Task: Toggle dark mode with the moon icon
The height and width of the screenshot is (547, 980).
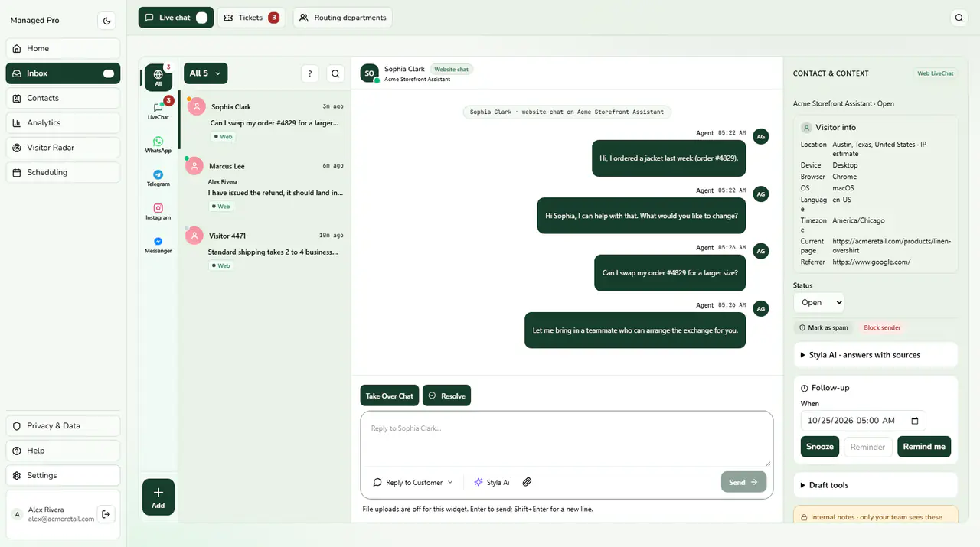Action: [x=106, y=21]
